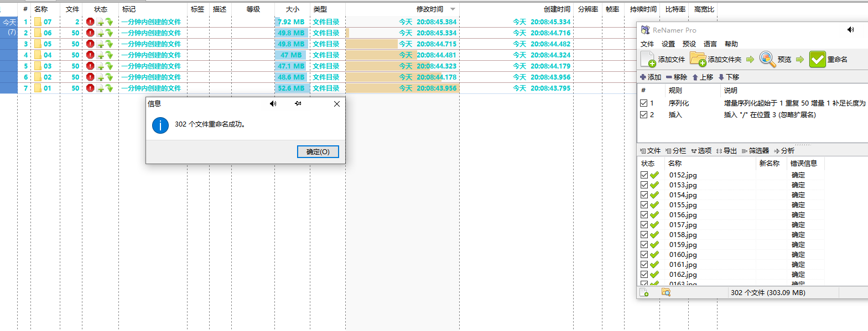Uncheck rule 1 序列化 checkbox
Image resolution: width=868 pixels, height=331 pixels.
(643, 103)
